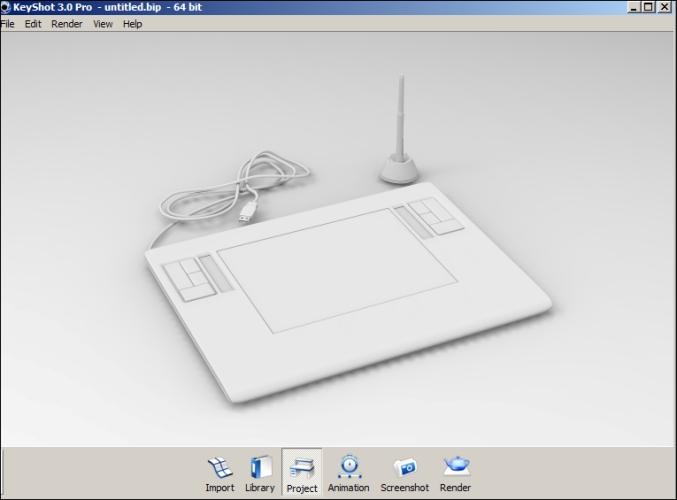This screenshot has width=677, height=500.
Task: Open the View menu
Action: (x=103, y=24)
